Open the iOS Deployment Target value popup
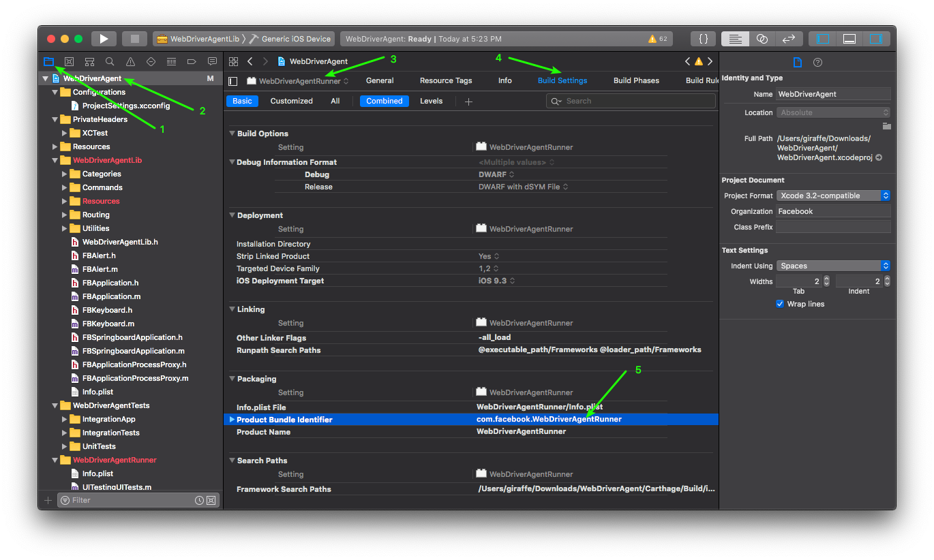Viewport: 934px width, 560px height. (x=496, y=281)
